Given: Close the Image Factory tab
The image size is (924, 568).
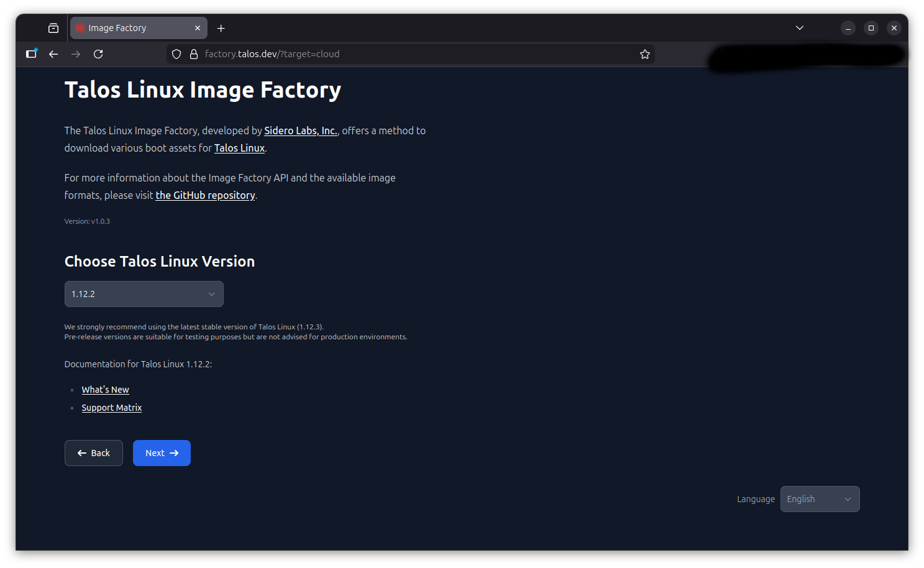Looking at the screenshot, I should click(x=198, y=28).
